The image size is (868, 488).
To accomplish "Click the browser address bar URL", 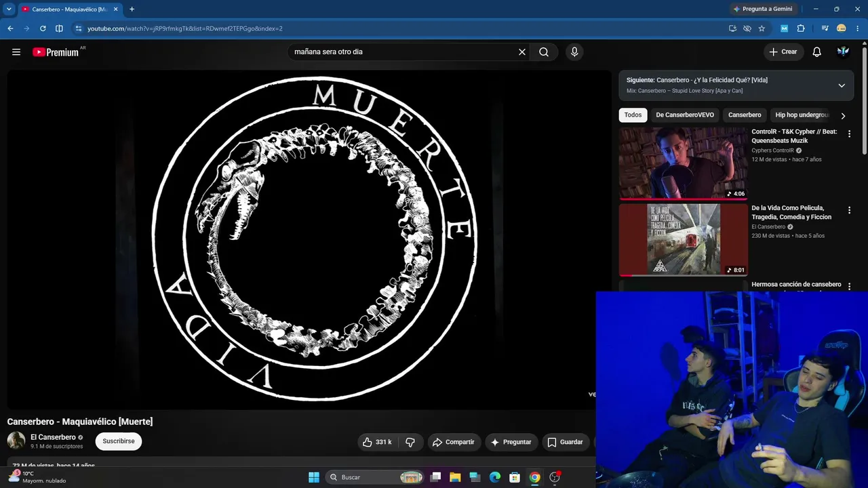I will tap(184, 28).
